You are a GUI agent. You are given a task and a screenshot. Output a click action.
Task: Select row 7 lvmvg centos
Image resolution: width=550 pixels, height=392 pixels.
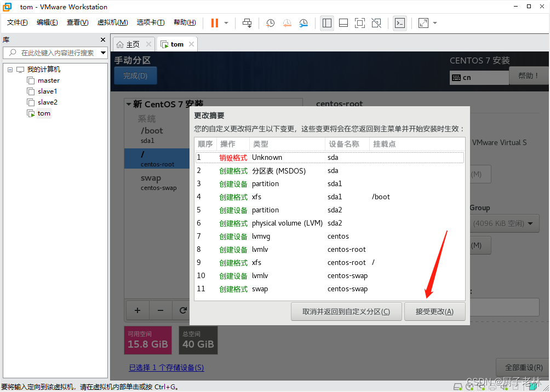(329, 237)
